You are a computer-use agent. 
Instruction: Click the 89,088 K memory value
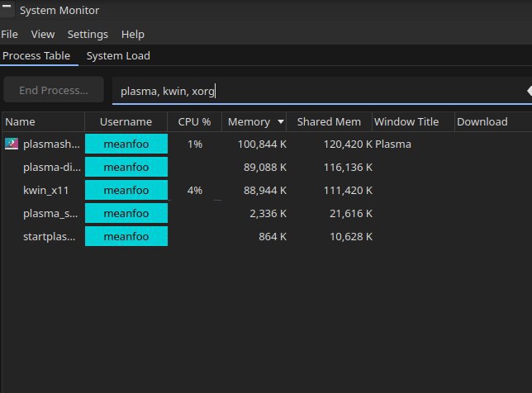(265, 167)
